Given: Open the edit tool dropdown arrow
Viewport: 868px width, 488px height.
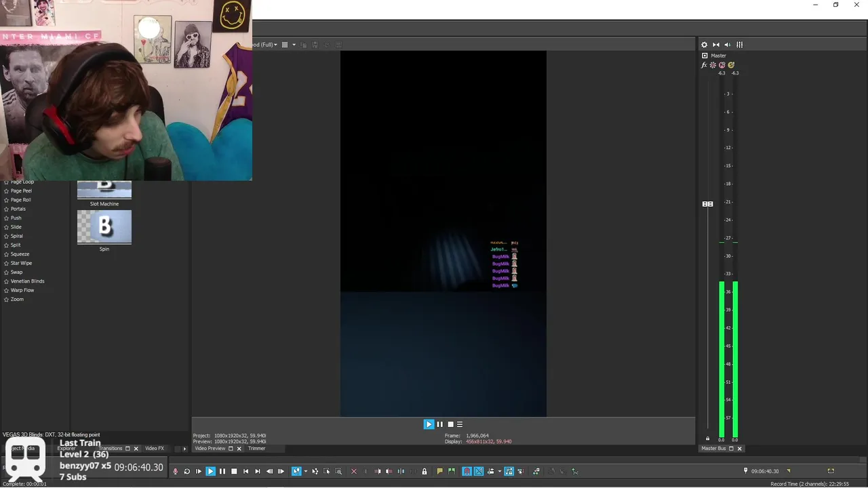Looking at the screenshot, I should click(x=305, y=471).
